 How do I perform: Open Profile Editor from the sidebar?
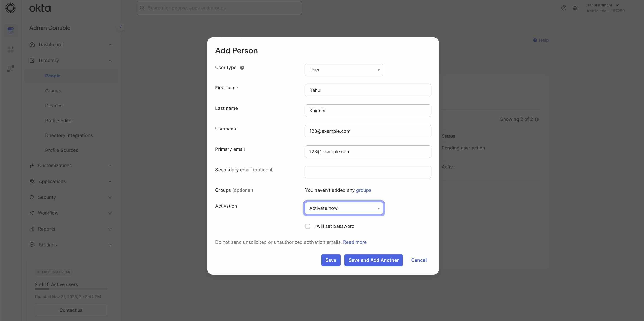click(x=60, y=120)
